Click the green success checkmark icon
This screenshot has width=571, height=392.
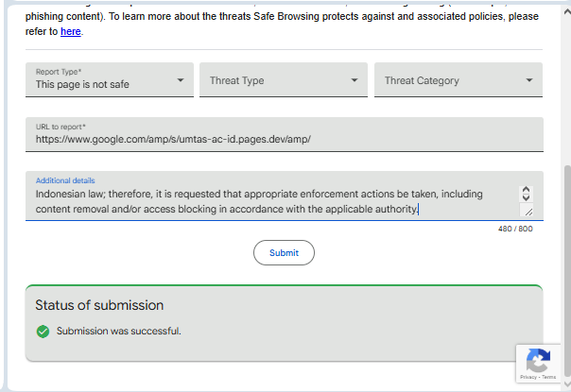[43, 332]
